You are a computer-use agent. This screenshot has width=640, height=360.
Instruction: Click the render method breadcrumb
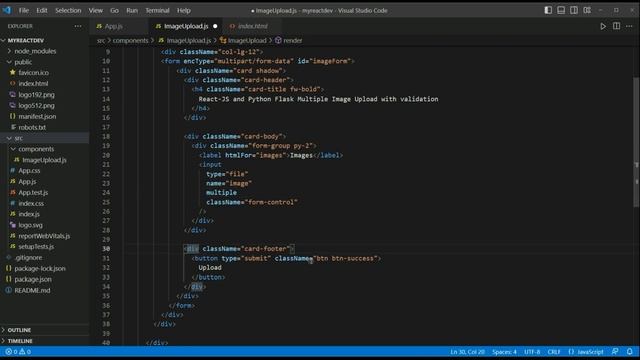(289, 40)
